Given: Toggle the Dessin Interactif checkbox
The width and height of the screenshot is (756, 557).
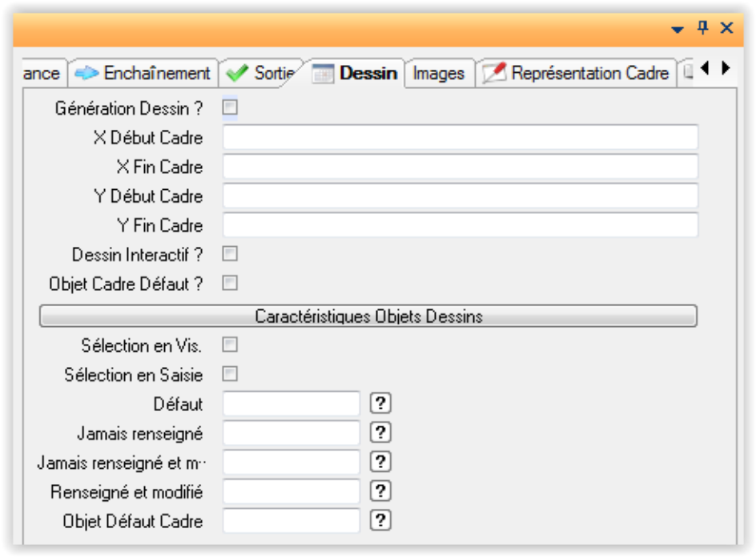Looking at the screenshot, I should point(230,254).
